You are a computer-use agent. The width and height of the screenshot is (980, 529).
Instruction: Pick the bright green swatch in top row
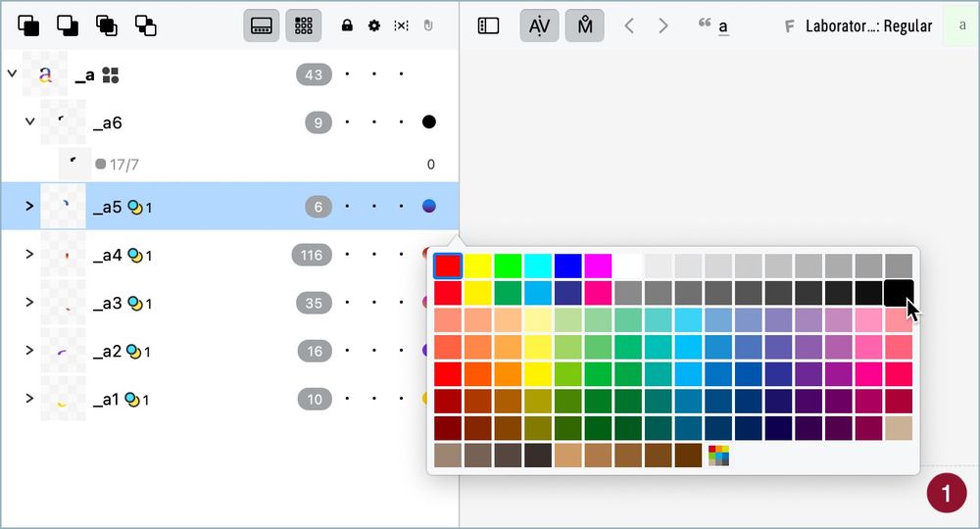508,265
